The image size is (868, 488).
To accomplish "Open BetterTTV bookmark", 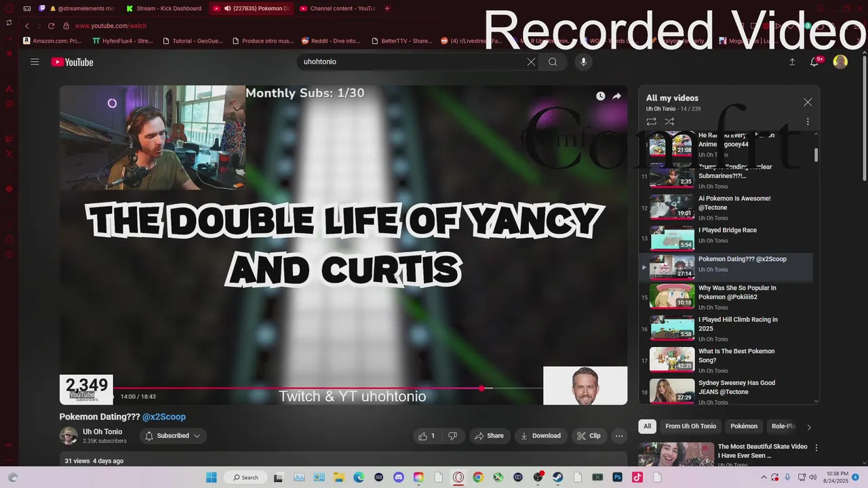I will click(401, 41).
